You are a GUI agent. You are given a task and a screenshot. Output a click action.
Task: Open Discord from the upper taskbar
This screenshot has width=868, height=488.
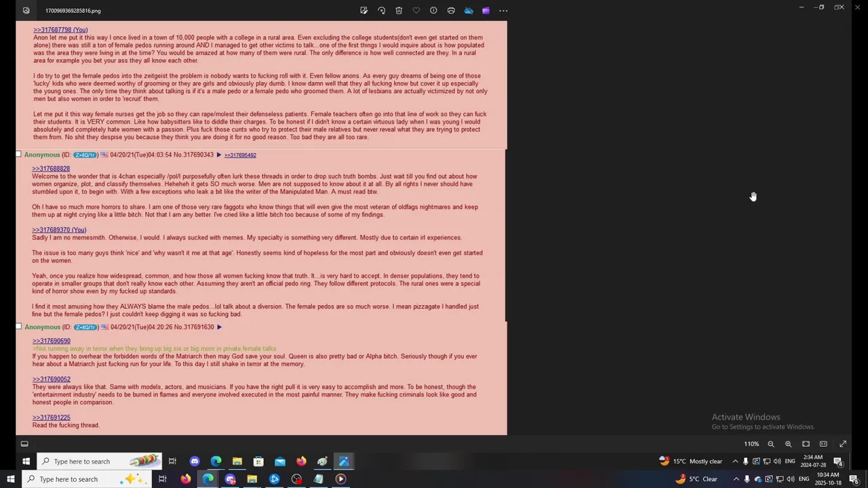[195, 462]
